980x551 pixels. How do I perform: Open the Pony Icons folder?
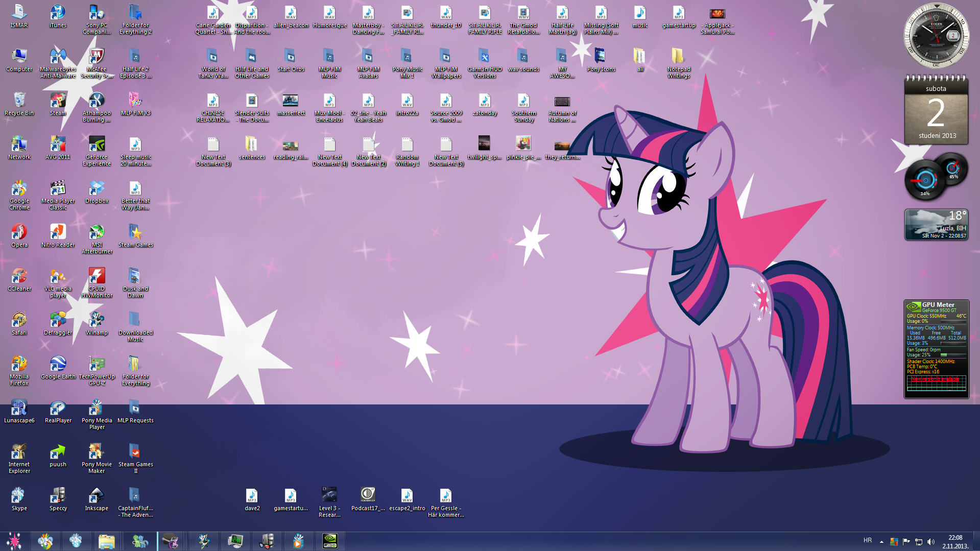601,60
